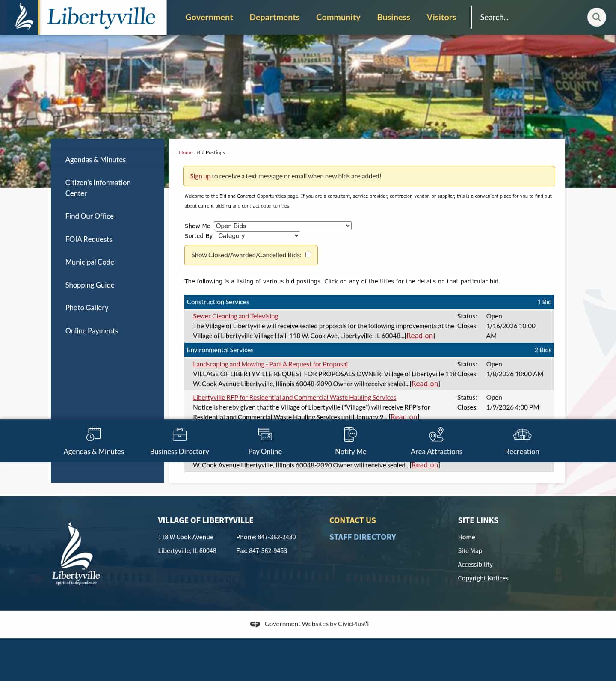Click the Home breadcrumb link
The width and height of the screenshot is (616, 681).
point(186,152)
